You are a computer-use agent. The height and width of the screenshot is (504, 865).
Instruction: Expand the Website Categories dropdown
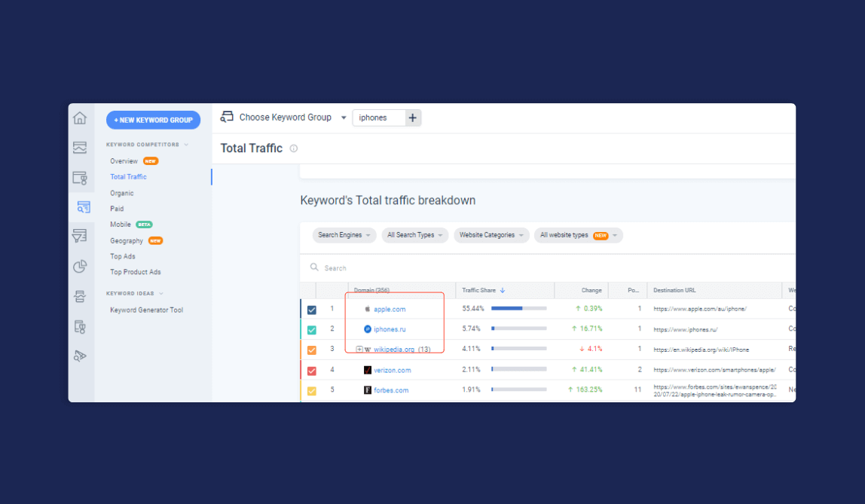pyautogui.click(x=491, y=235)
